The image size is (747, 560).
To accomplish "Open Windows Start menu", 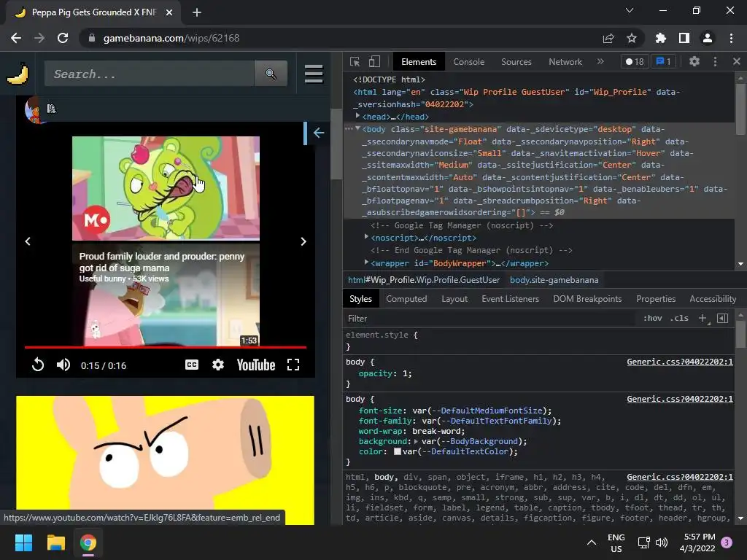I will (23, 542).
